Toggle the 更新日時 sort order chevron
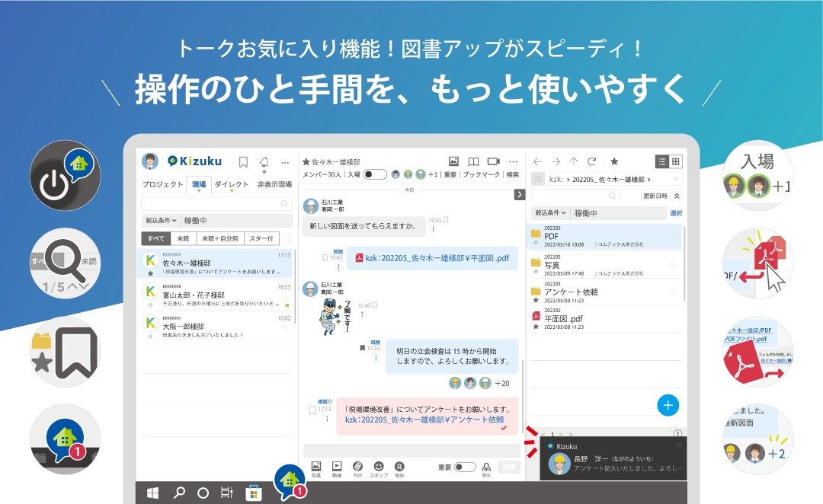Viewport: 823px width, 504px height. tap(677, 196)
